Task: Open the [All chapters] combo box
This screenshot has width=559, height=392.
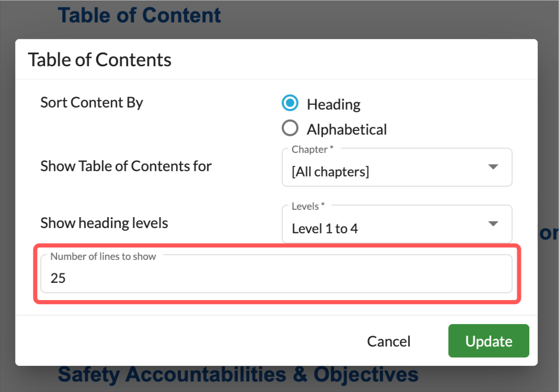Action: coord(397,168)
